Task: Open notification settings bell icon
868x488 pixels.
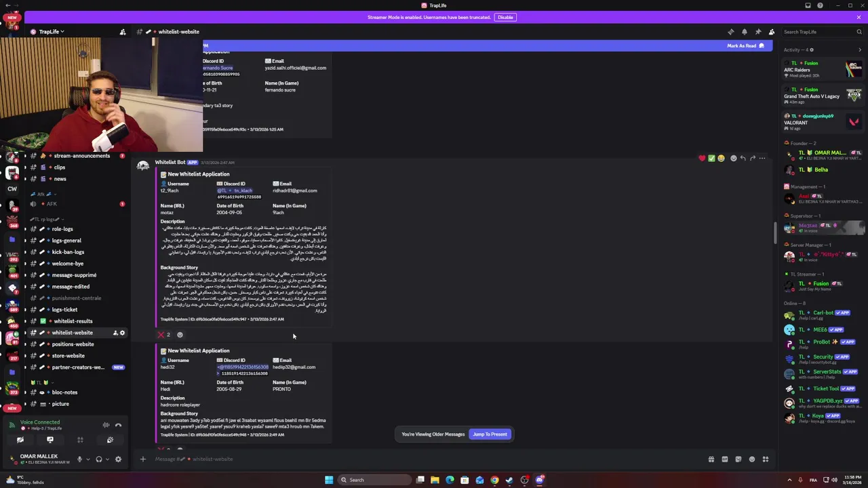Action: (x=745, y=32)
